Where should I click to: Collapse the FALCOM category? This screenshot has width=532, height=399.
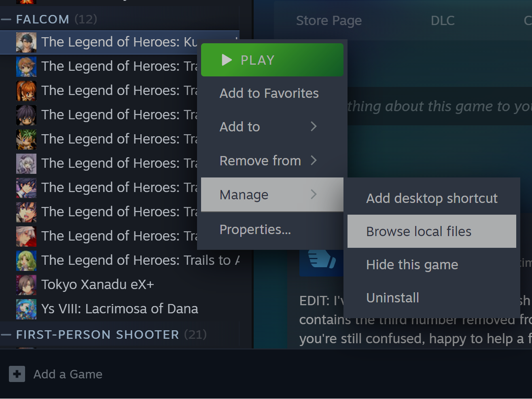[6, 19]
